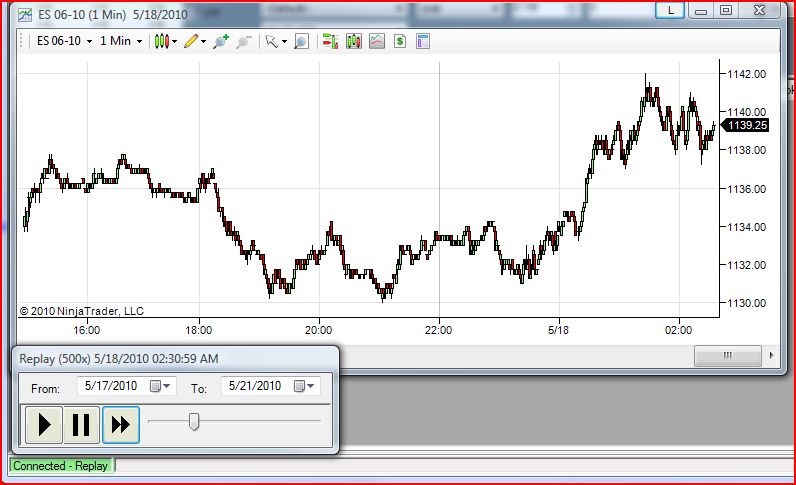Viewport: 796px width, 485px height.
Task: Click the 1136.00 price axis label
Action: pos(746,189)
